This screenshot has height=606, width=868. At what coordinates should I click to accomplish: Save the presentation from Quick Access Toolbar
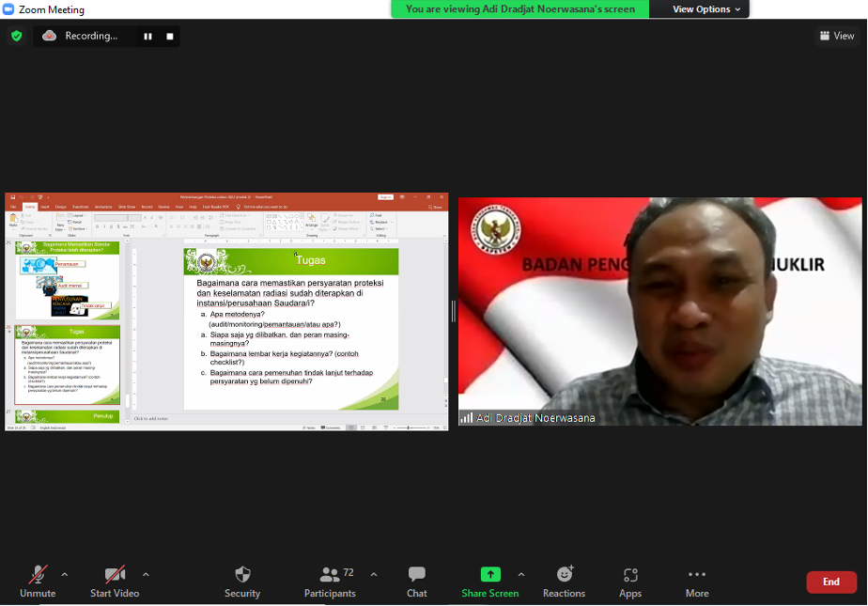coord(13,197)
